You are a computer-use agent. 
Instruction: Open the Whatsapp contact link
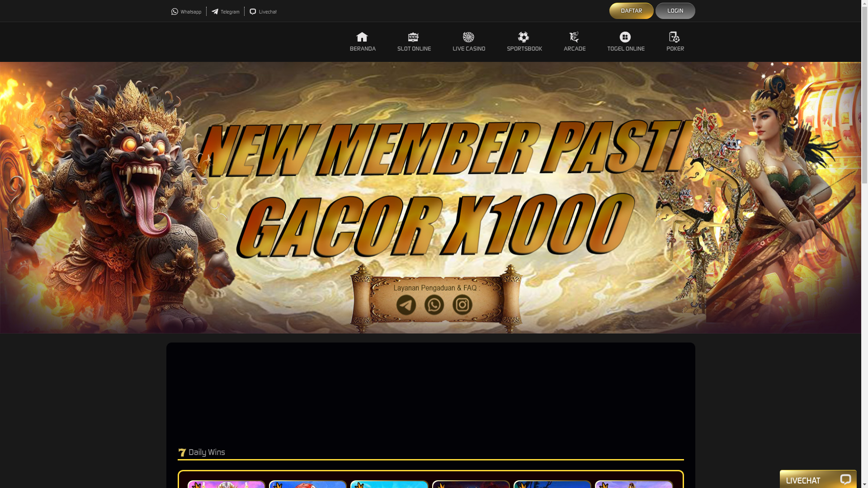[x=186, y=12]
